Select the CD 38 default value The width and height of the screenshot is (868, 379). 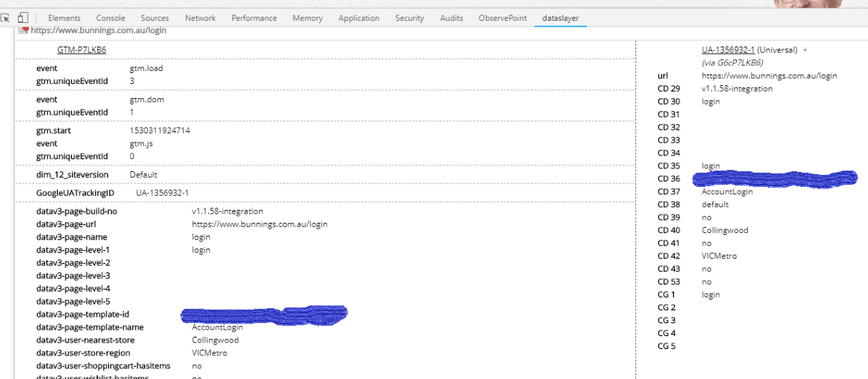click(x=715, y=205)
